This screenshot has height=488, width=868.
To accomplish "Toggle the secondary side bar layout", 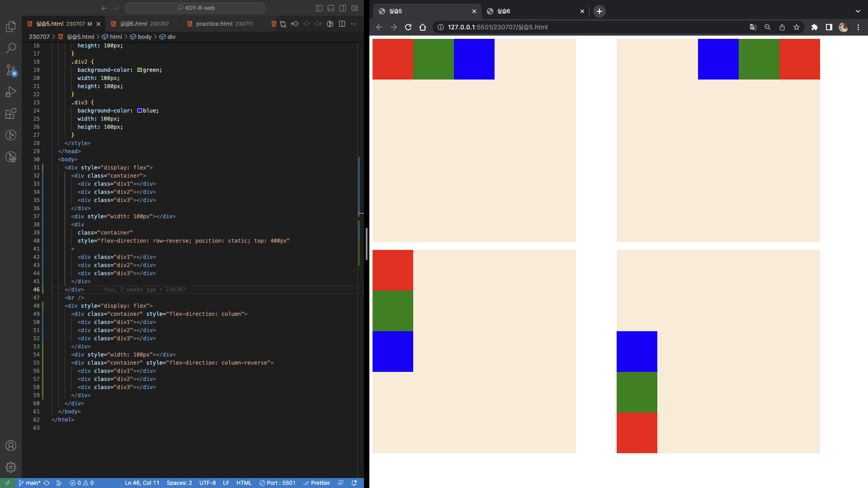I will point(343,8).
